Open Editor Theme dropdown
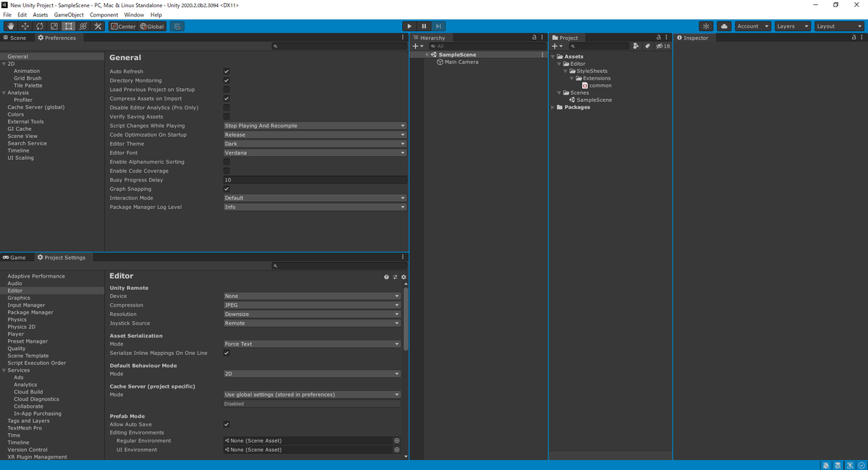The image size is (868, 470). [x=315, y=144]
